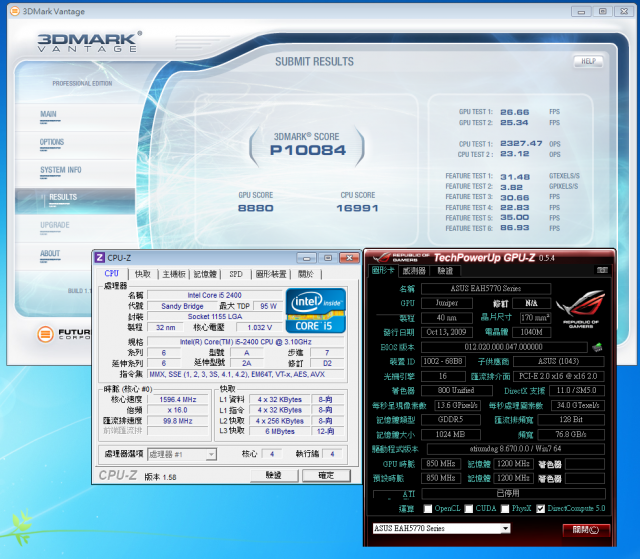The height and width of the screenshot is (559, 640).
Task: Click the 確定 button in CPU-Z
Action: [326, 475]
